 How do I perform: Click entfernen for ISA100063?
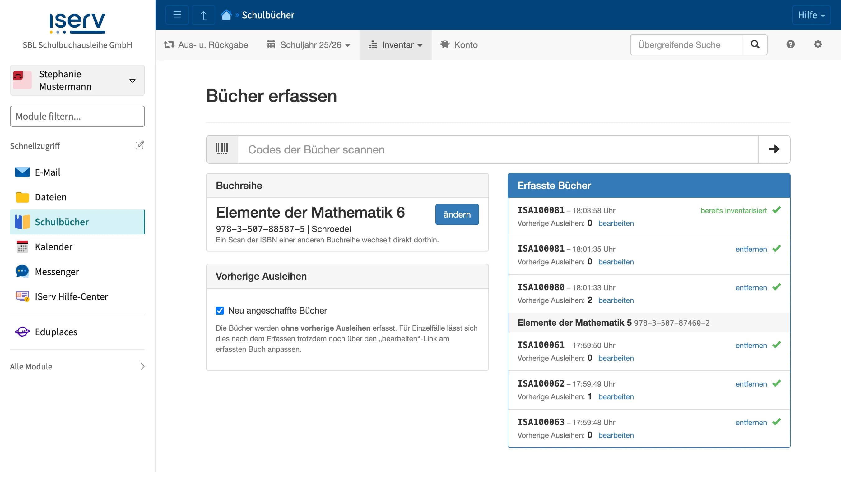pyautogui.click(x=751, y=423)
